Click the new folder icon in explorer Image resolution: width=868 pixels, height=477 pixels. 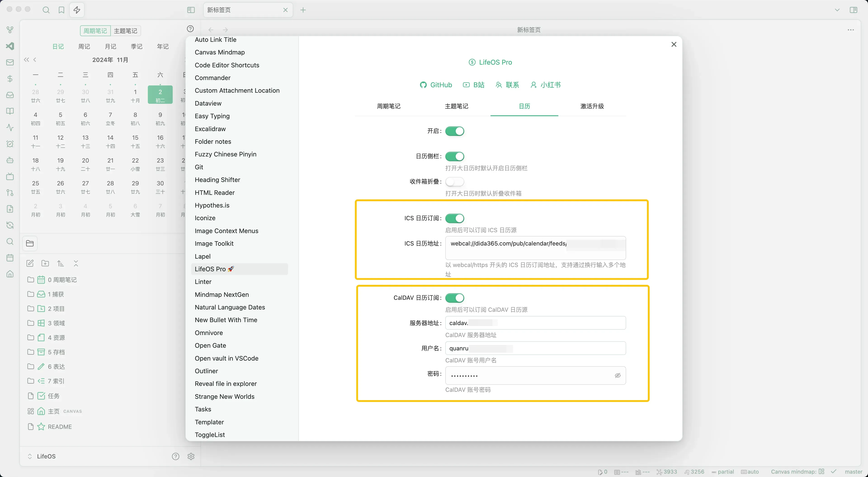point(45,263)
